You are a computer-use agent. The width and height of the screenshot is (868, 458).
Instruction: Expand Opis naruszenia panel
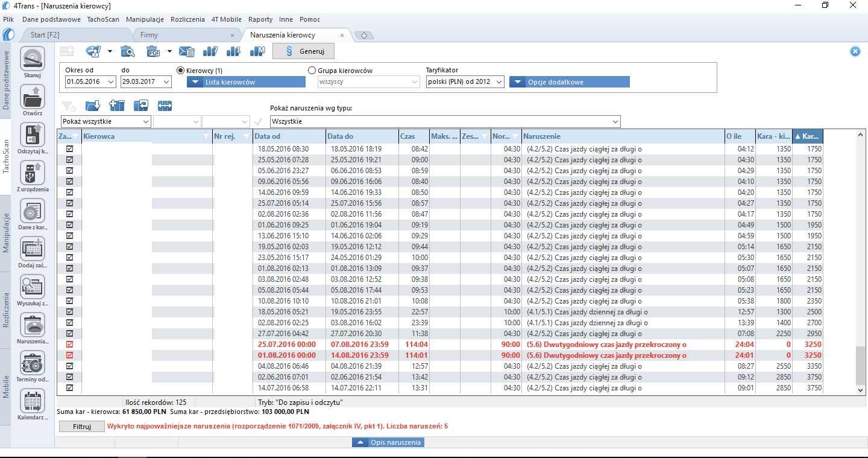point(388,442)
